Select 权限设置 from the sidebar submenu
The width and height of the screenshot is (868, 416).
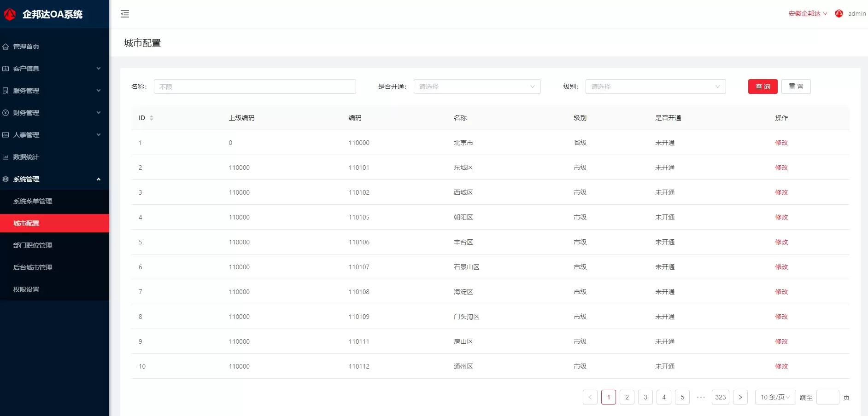click(x=26, y=289)
